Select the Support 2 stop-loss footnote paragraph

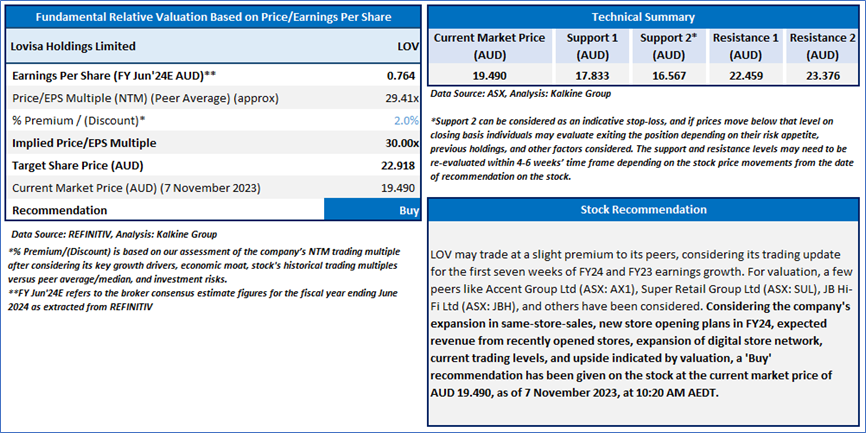click(x=641, y=149)
